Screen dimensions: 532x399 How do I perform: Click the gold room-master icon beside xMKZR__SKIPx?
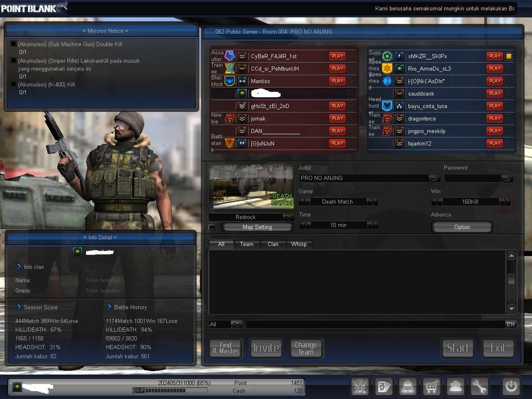click(x=509, y=56)
